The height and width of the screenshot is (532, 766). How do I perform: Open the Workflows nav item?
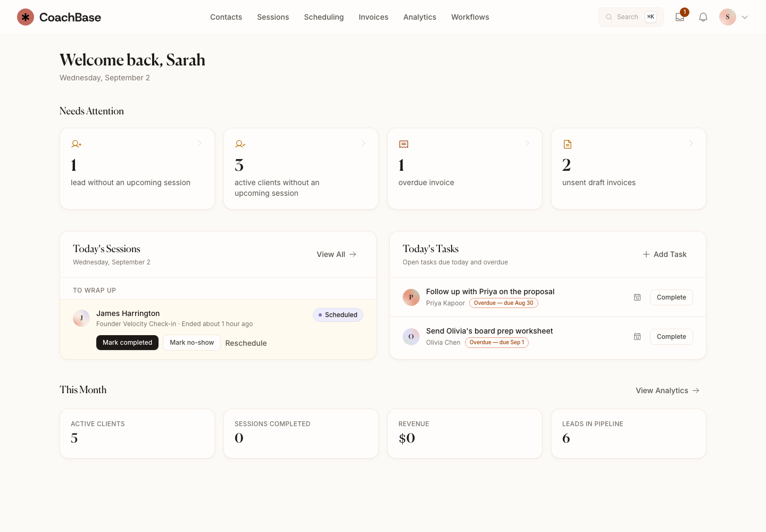(x=470, y=17)
